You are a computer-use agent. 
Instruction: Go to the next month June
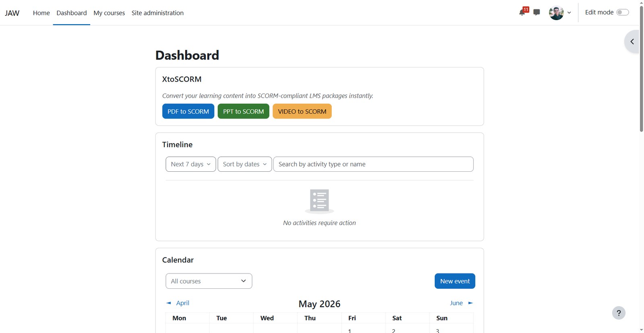coord(461,303)
